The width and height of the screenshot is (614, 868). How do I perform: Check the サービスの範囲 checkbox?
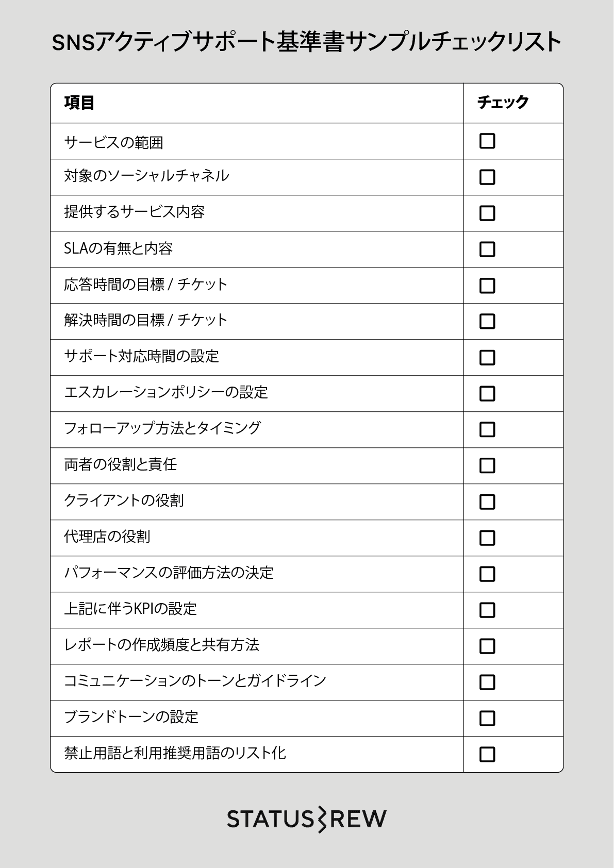point(487,141)
